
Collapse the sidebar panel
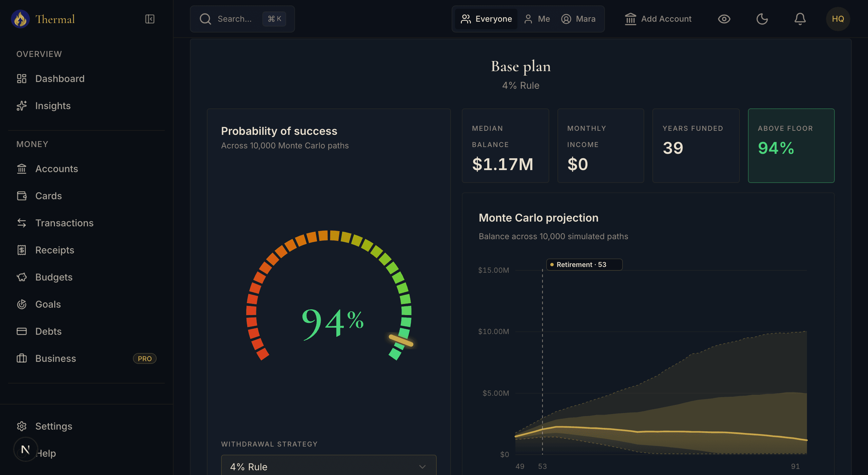point(150,19)
